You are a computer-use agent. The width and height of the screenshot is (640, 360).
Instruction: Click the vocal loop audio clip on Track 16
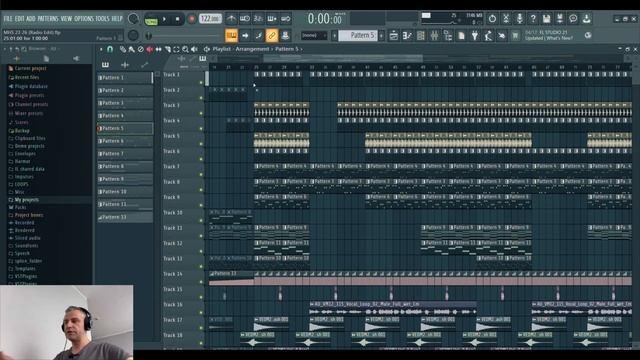[393, 309]
